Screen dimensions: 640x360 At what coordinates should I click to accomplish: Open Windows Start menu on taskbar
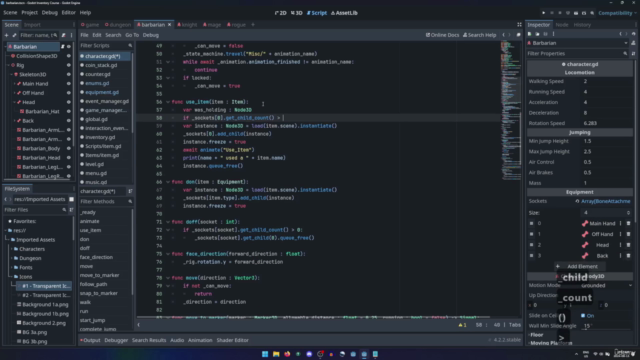click(x=265, y=354)
